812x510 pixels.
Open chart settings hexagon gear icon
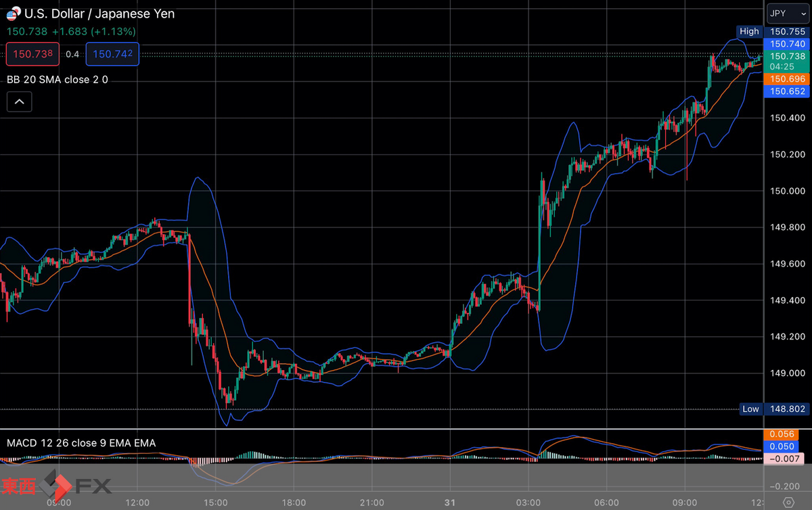coord(788,503)
